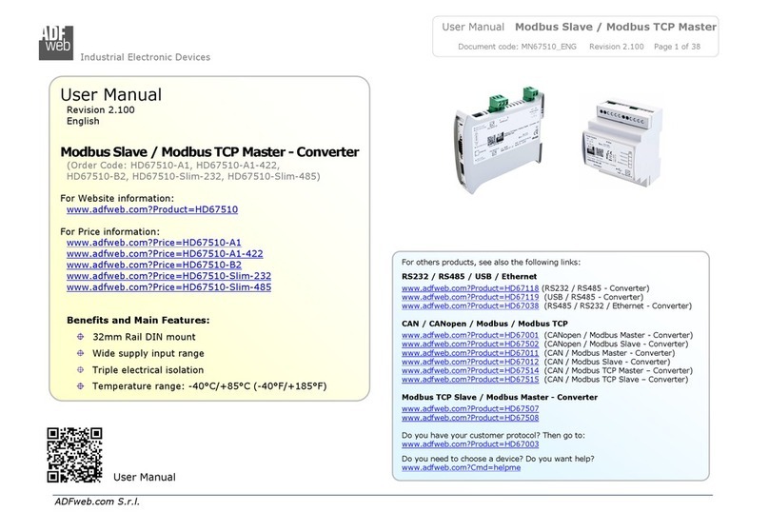
Task: Open Price=HD67510-B2 link
Action: click(x=154, y=265)
